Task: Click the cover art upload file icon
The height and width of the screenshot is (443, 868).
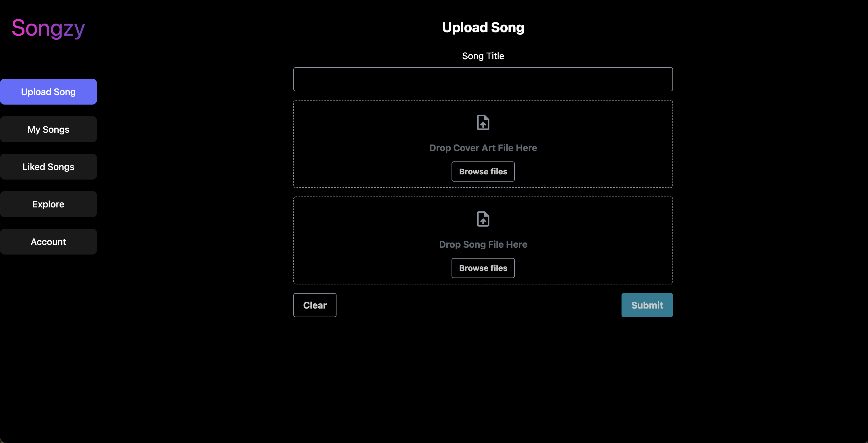Action: point(483,123)
